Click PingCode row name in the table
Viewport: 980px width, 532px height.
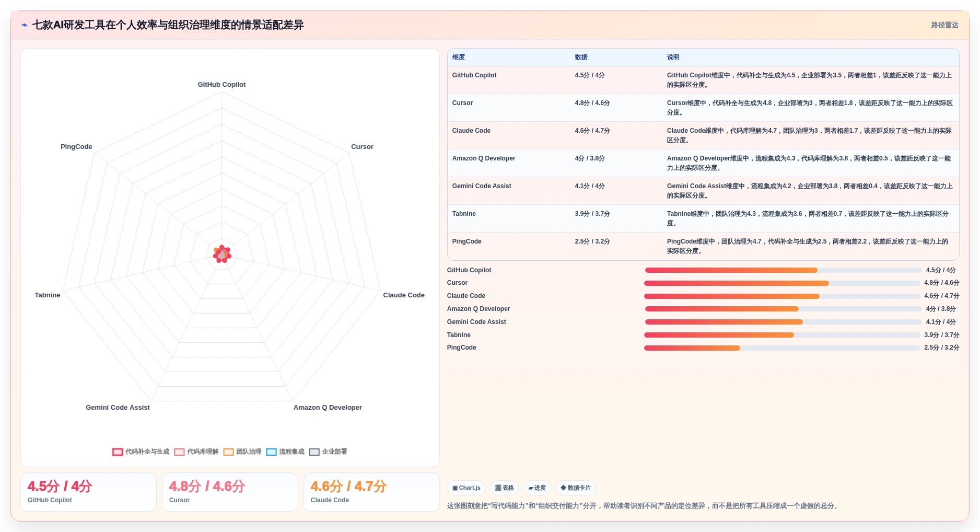click(x=466, y=241)
